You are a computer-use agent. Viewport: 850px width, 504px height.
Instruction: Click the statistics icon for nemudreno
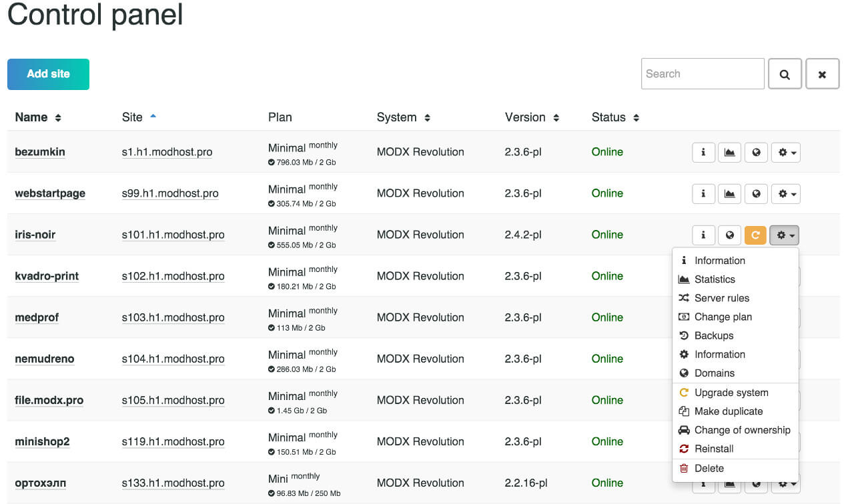pyautogui.click(x=729, y=359)
